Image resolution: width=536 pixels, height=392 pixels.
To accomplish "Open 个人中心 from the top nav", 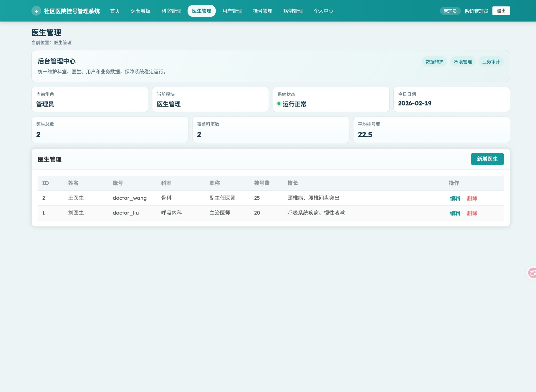I will [323, 11].
